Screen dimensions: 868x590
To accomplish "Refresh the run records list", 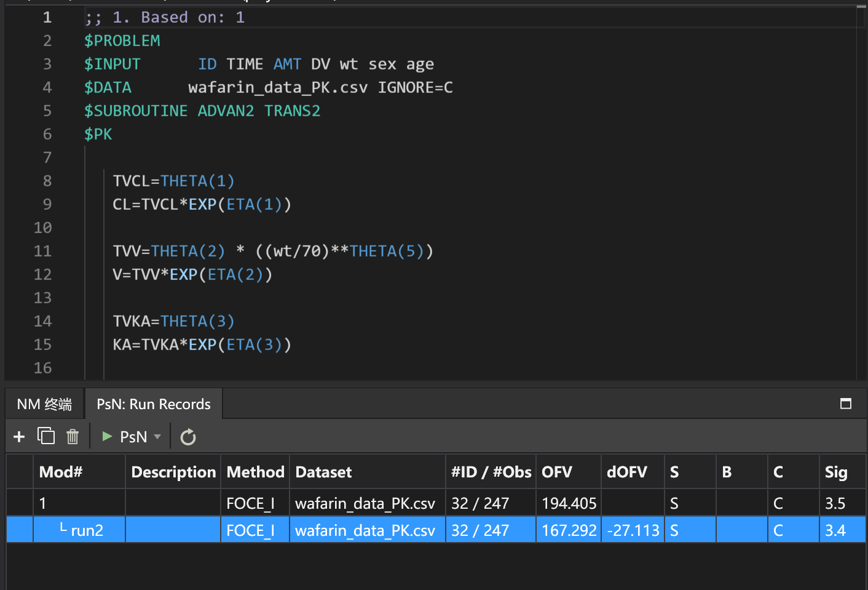I will pos(187,437).
